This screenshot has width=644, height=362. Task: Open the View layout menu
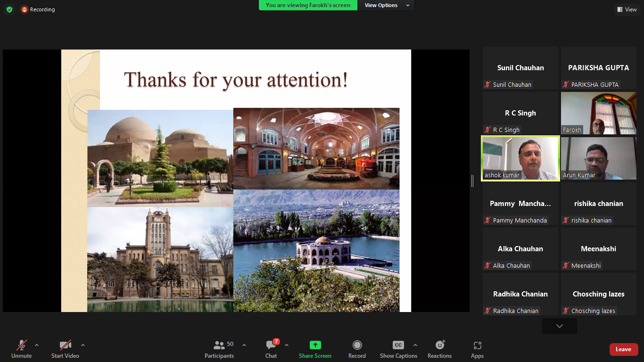tap(627, 9)
